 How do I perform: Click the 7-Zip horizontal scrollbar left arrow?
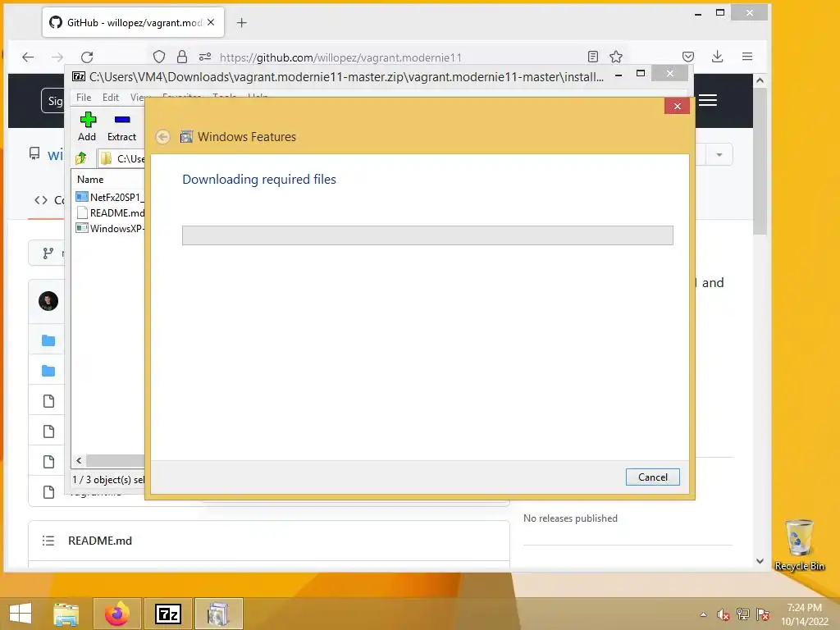(79, 460)
